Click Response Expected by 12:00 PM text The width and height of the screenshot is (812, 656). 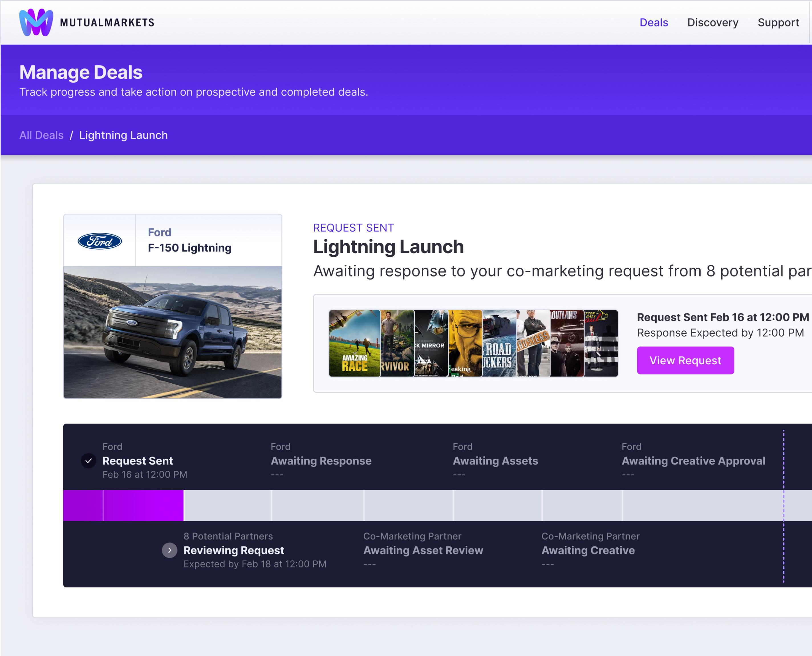point(720,333)
